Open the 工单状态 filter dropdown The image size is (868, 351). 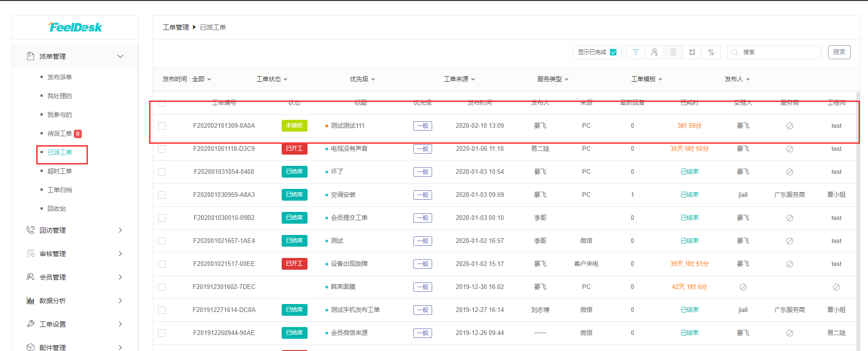[x=272, y=79]
